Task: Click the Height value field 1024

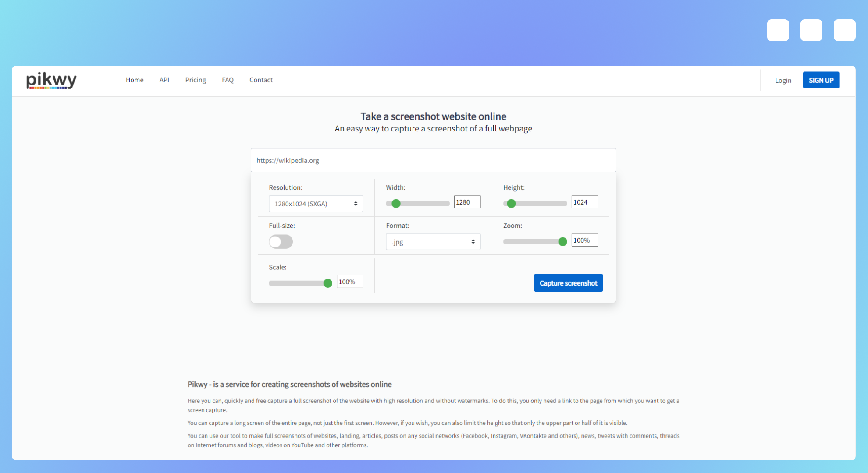Action: point(584,202)
